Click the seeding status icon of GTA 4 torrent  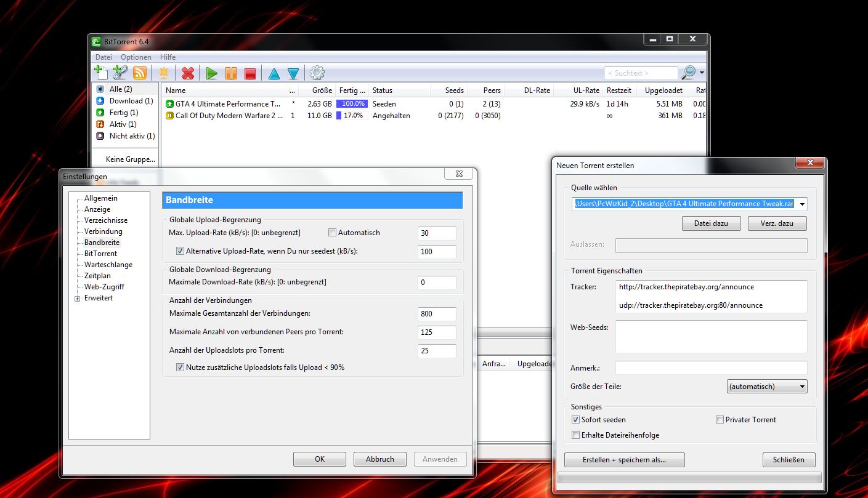[169, 104]
